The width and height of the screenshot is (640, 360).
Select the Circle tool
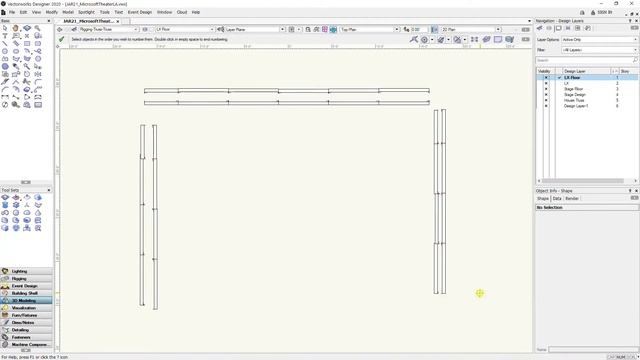coord(5,51)
